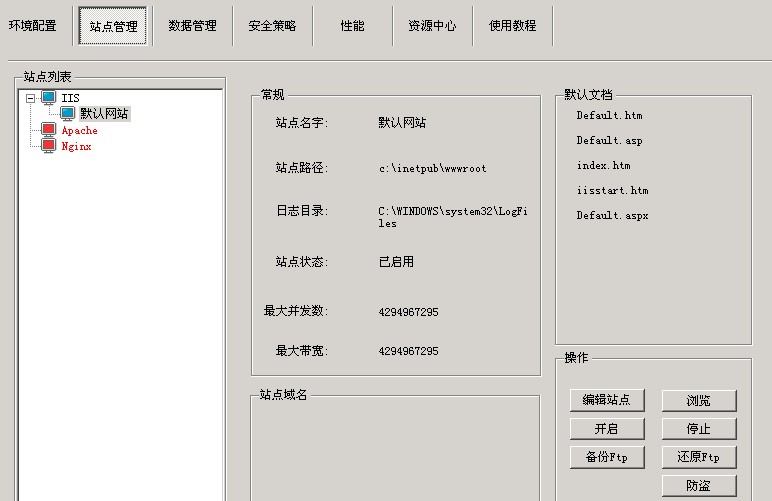The width and height of the screenshot is (772, 501).
Task: Go to the 性能 tab
Action: pos(353,26)
